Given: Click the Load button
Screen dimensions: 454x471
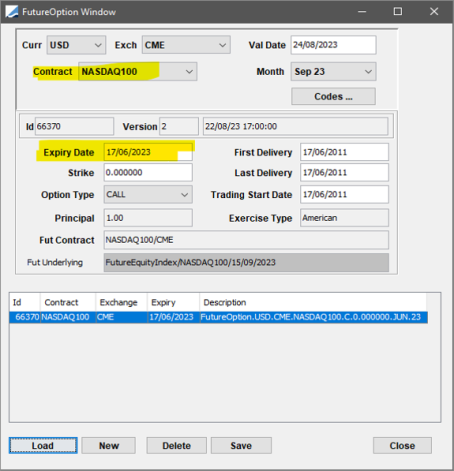Looking at the screenshot, I should pos(43,445).
